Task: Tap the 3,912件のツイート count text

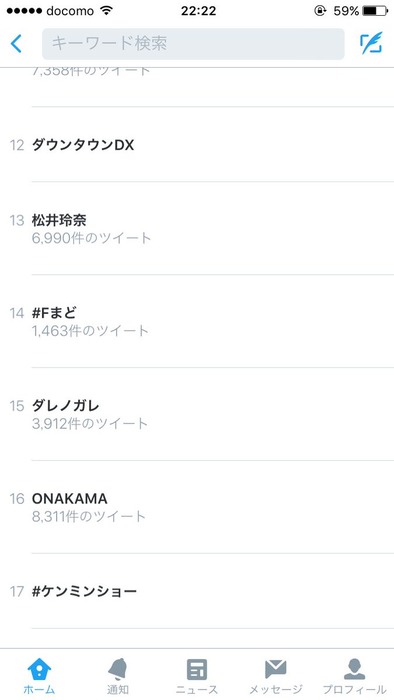Action: pyautogui.click(x=90, y=424)
